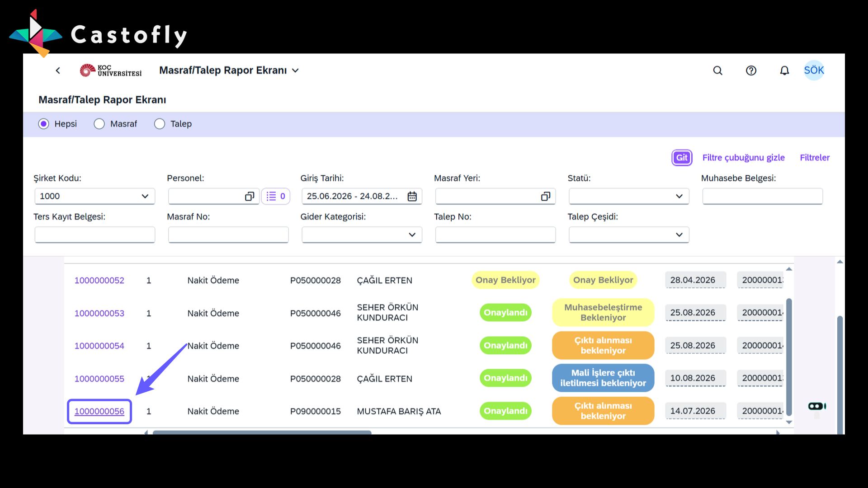The width and height of the screenshot is (868, 488).
Task: Open record 1000000054
Action: pos(99,346)
